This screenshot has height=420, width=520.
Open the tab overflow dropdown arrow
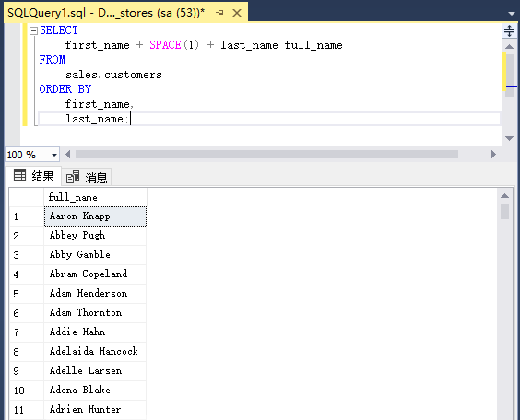point(512,14)
